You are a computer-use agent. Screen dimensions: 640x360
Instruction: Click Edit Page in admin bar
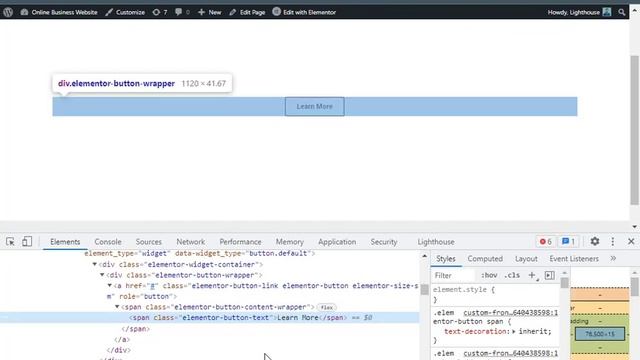[247, 12]
